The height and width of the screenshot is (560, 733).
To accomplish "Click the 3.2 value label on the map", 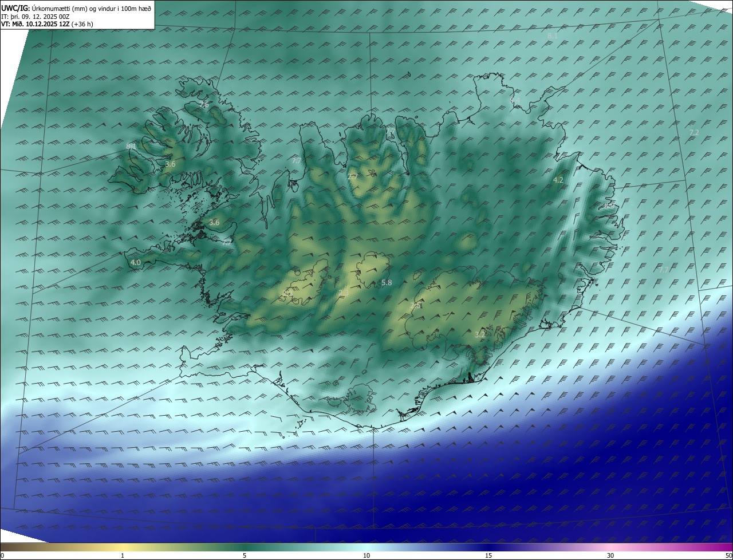I will (480, 334).
